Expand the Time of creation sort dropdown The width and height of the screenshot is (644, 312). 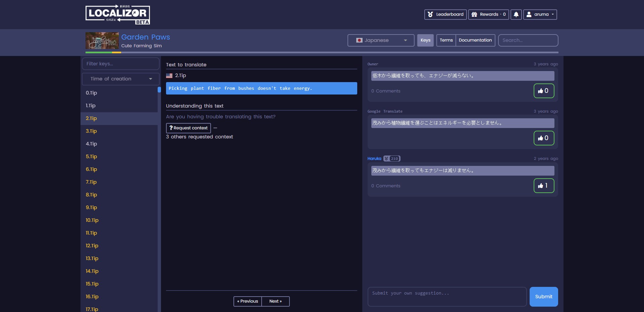click(120, 79)
